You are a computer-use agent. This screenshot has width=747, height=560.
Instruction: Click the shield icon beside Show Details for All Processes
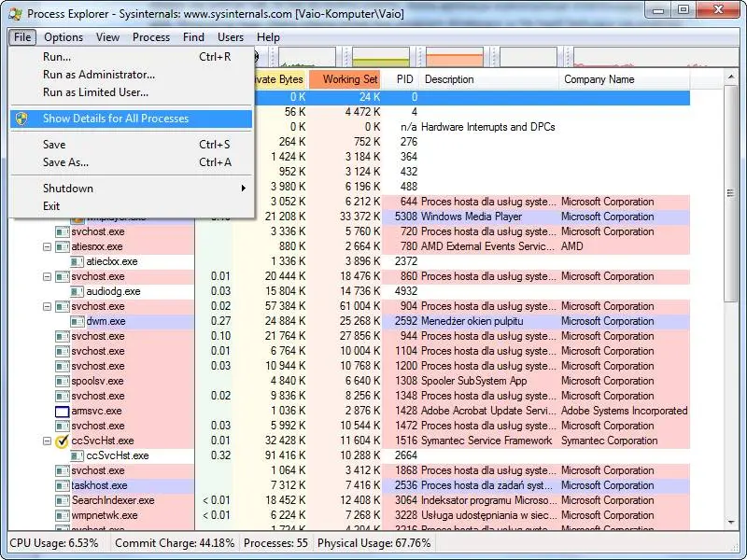click(22, 119)
